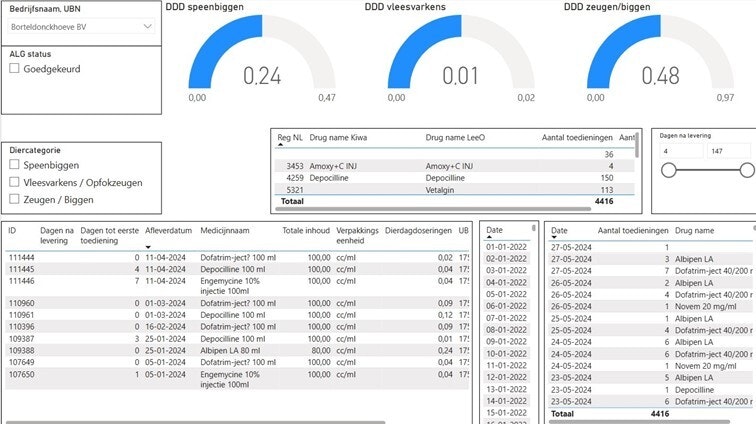Open the Bedrijfsnaam, UBN dropdown
Image resolution: width=756 pixels, height=424 pixels.
point(80,25)
